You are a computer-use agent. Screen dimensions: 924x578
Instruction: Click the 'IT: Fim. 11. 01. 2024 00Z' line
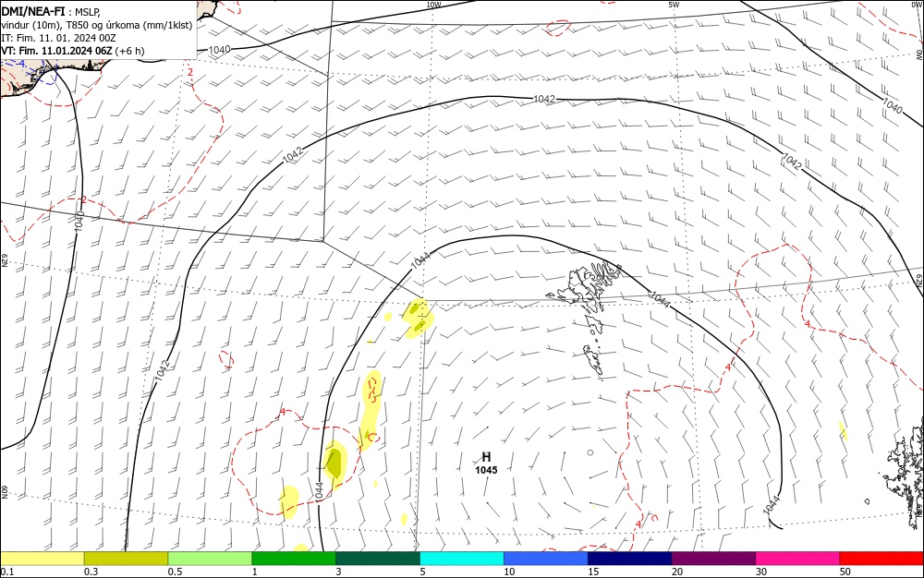pos(58,38)
